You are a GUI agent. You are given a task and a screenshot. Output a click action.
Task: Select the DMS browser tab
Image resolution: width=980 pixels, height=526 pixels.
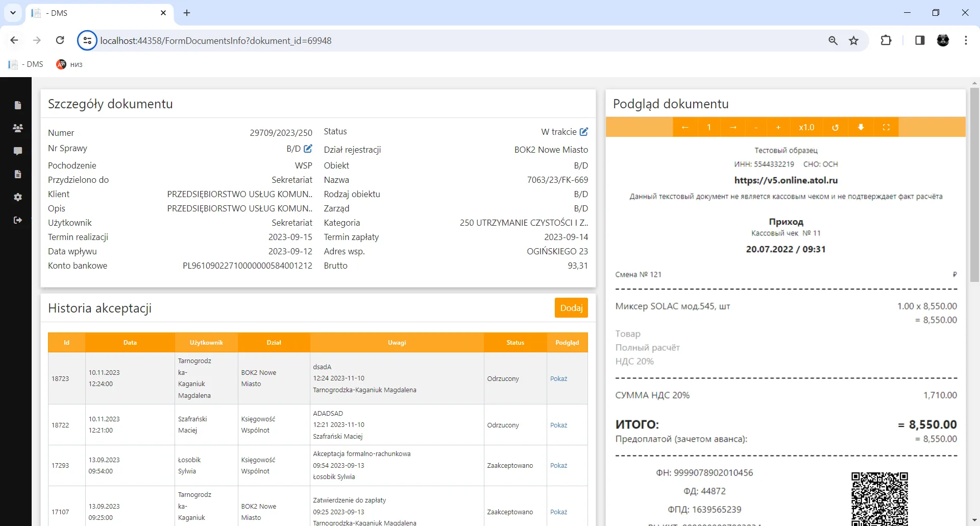point(99,13)
